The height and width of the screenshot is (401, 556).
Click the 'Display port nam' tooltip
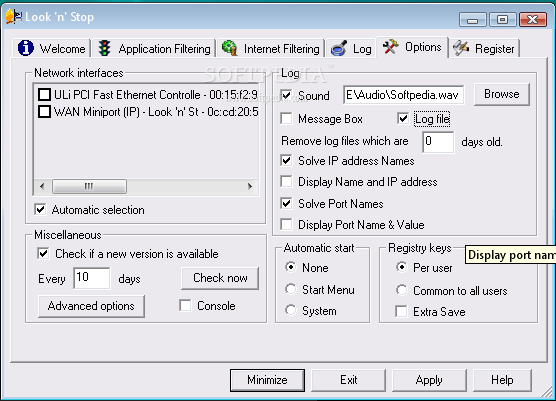pos(510,255)
